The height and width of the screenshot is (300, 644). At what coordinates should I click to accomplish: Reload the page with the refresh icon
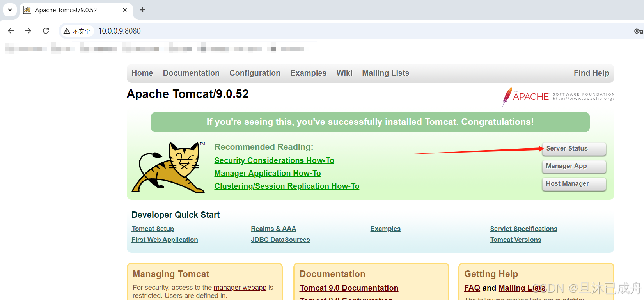(x=46, y=31)
